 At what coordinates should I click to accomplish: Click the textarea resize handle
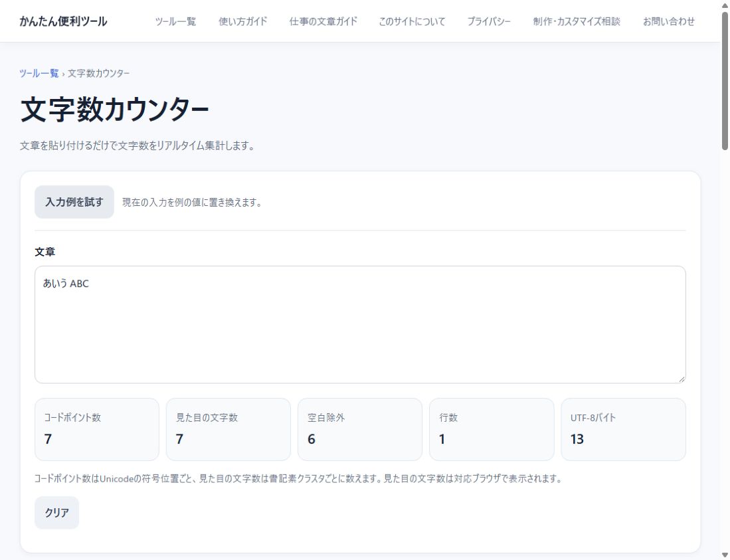tap(682, 379)
